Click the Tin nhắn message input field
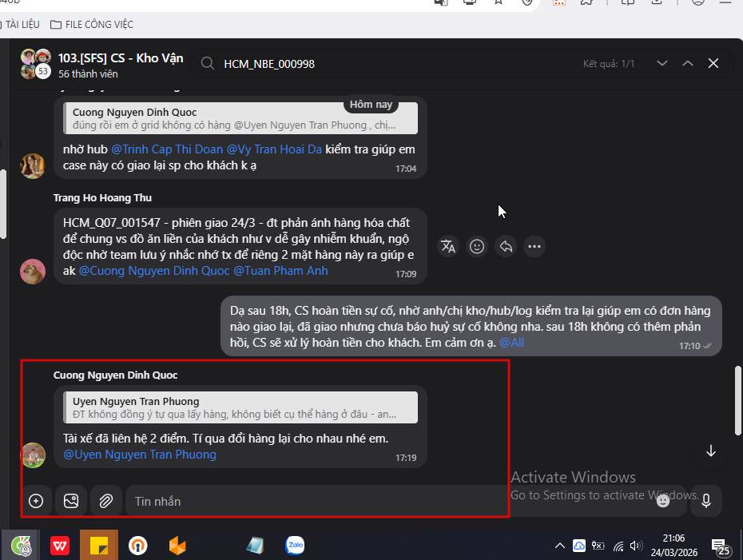 pos(388,501)
